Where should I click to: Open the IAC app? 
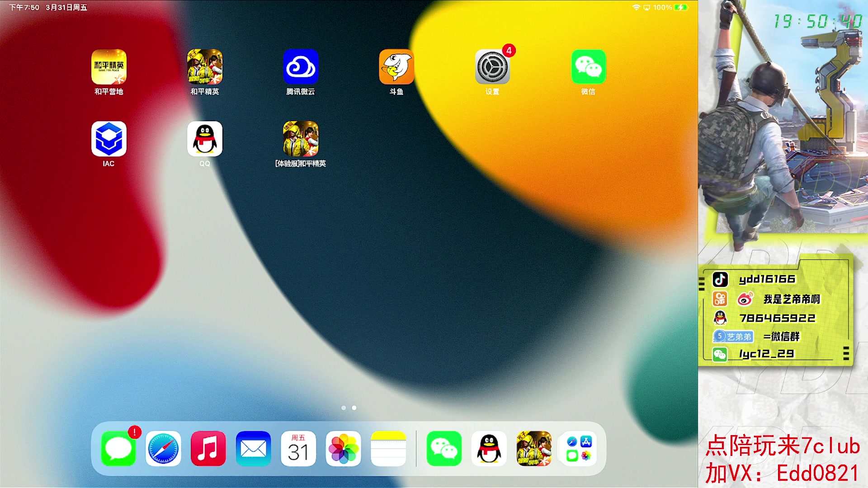[x=108, y=139]
